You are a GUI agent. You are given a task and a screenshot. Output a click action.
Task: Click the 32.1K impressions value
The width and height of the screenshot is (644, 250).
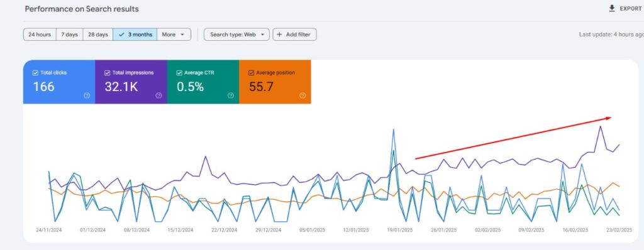click(121, 87)
